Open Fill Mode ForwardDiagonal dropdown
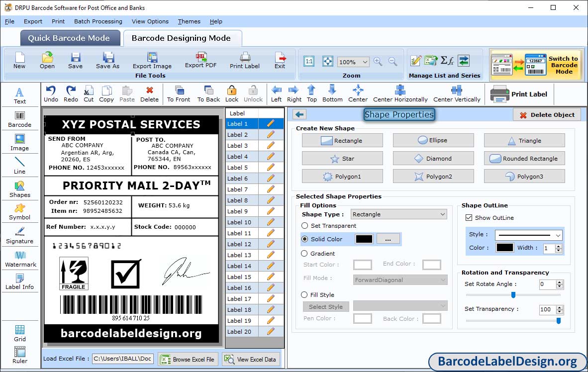 pos(400,280)
